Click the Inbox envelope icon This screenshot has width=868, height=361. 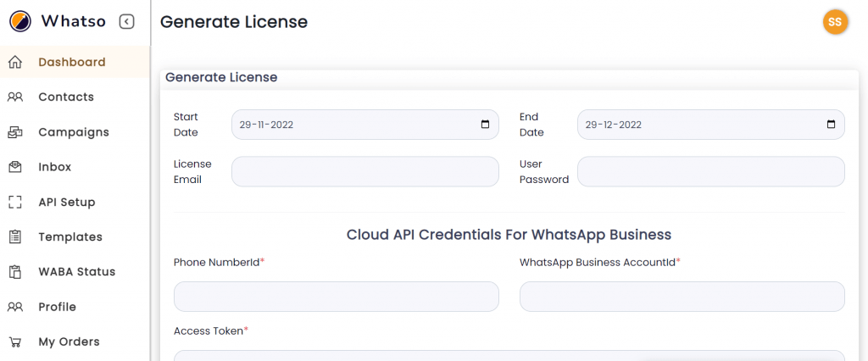(15, 167)
